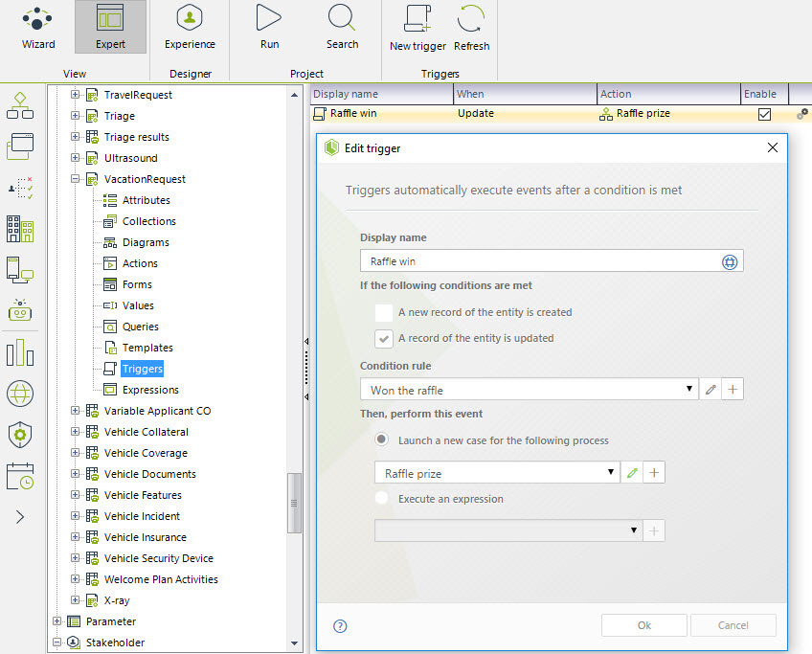Refresh the triggers list
The height and width of the screenshot is (654, 812).
471,29
